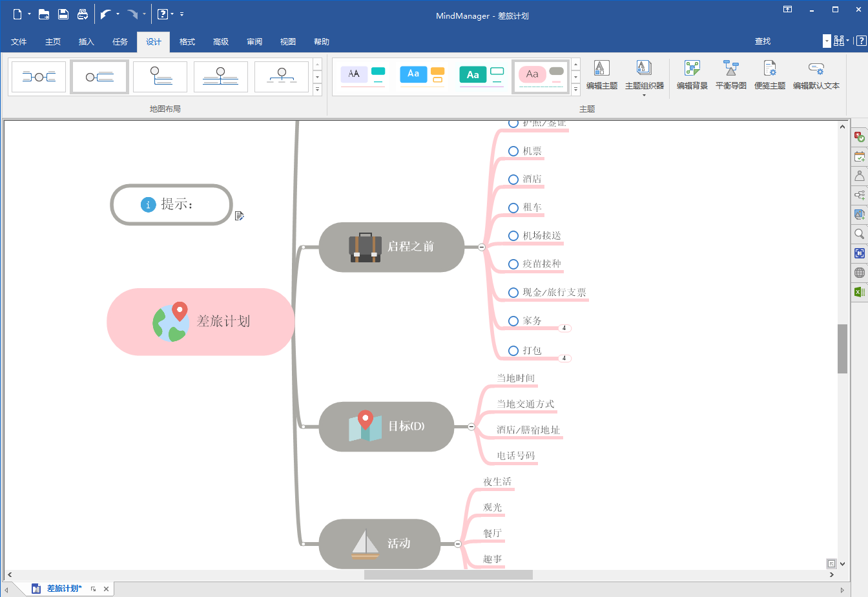Click the 查找 (Find) button
This screenshot has width=868, height=597.
762,41
